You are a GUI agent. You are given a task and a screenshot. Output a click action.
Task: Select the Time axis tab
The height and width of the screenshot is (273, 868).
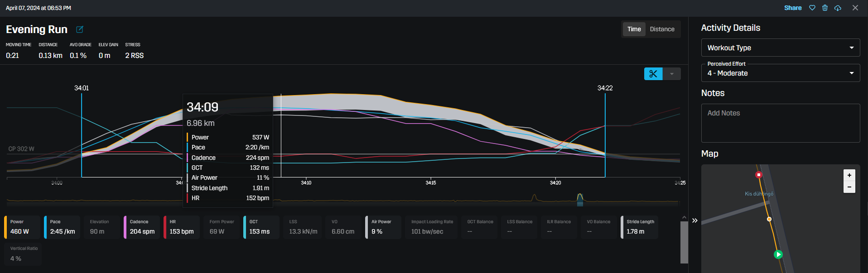click(634, 29)
